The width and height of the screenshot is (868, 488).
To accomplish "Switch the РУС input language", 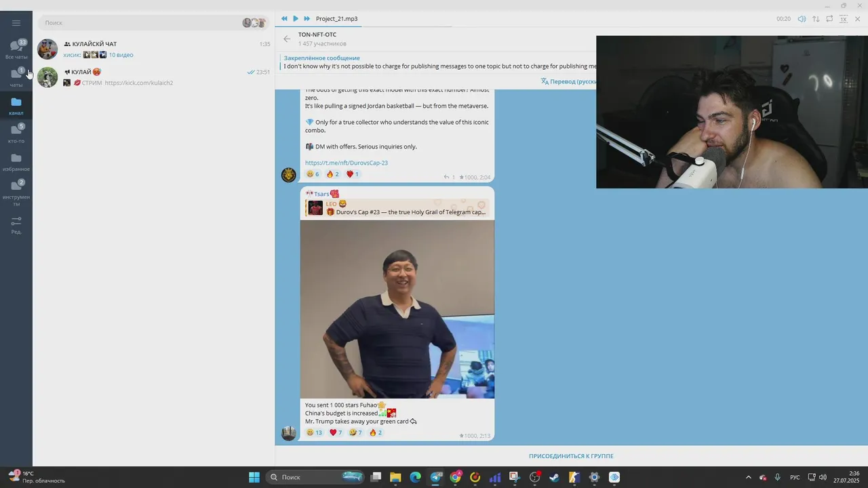I will [x=795, y=477].
